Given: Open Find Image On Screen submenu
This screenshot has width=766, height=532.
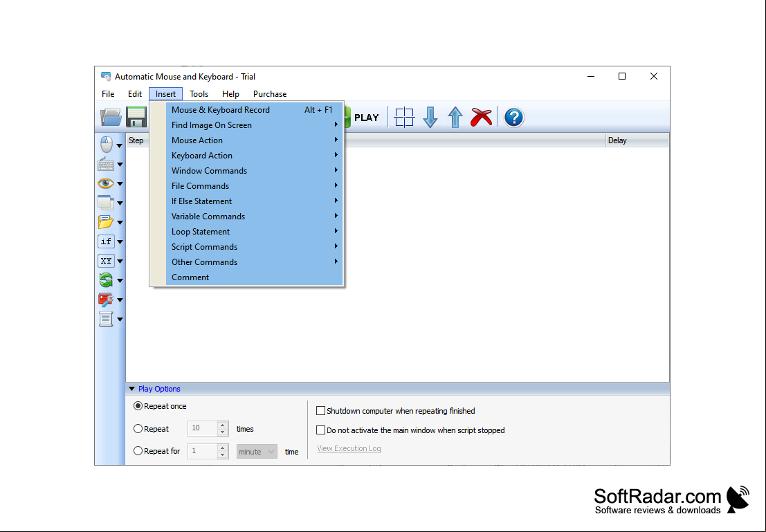Looking at the screenshot, I should [x=254, y=125].
